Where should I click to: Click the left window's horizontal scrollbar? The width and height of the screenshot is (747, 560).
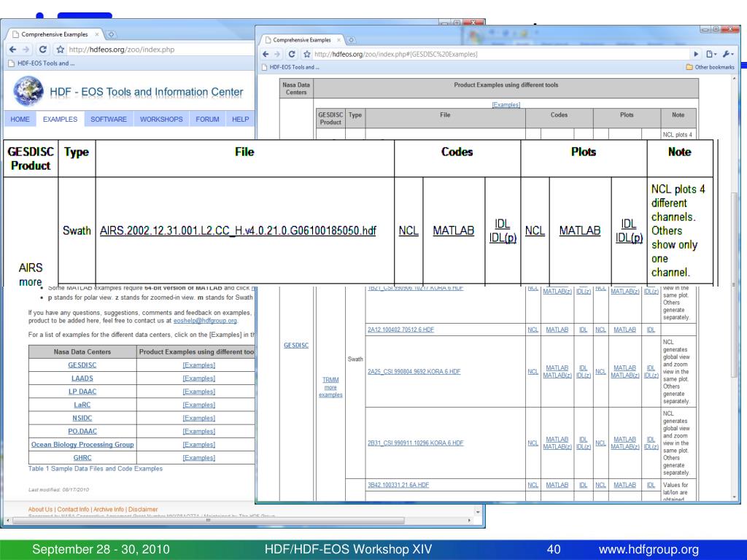208,521
